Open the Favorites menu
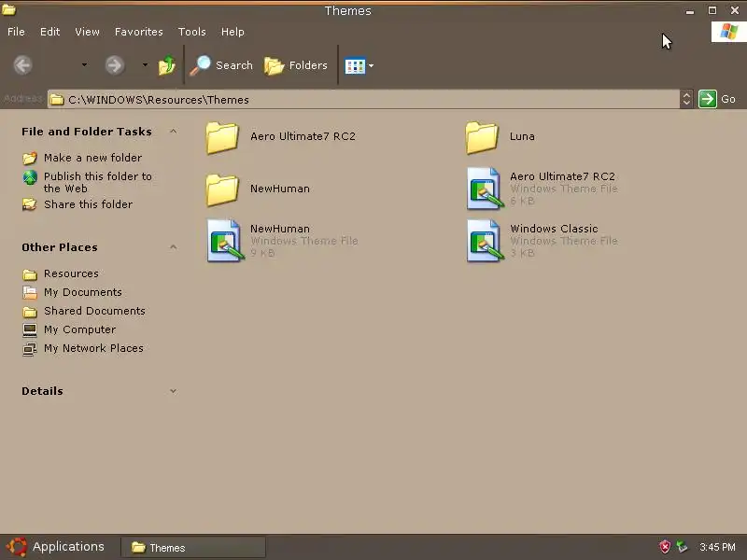Viewport: 747px width, 560px height. (x=138, y=32)
